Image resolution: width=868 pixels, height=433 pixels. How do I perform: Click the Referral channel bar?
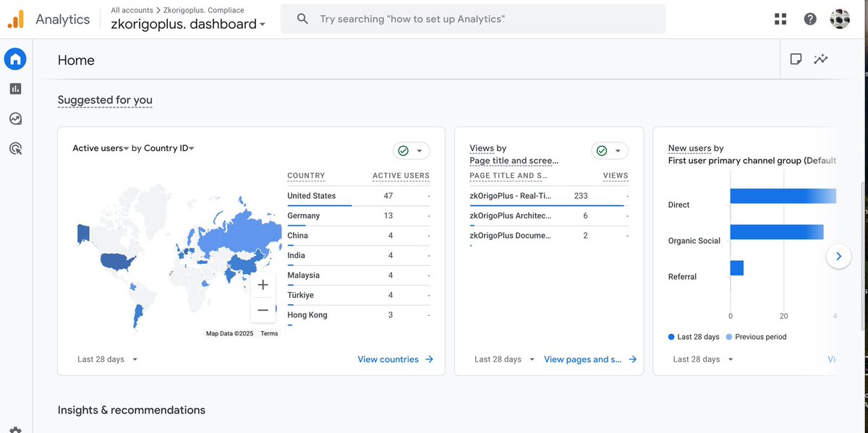pyautogui.click(x=736, y=268)
